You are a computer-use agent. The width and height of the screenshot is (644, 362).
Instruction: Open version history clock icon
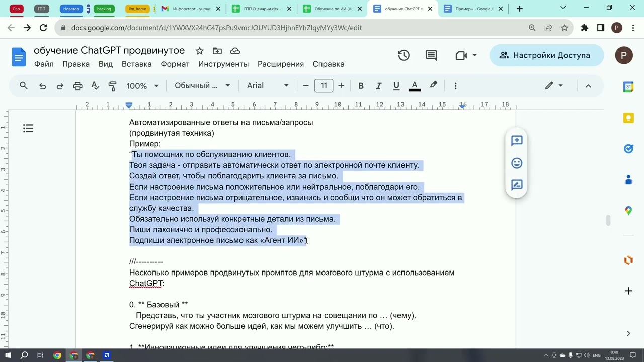[x=404, y=55]
